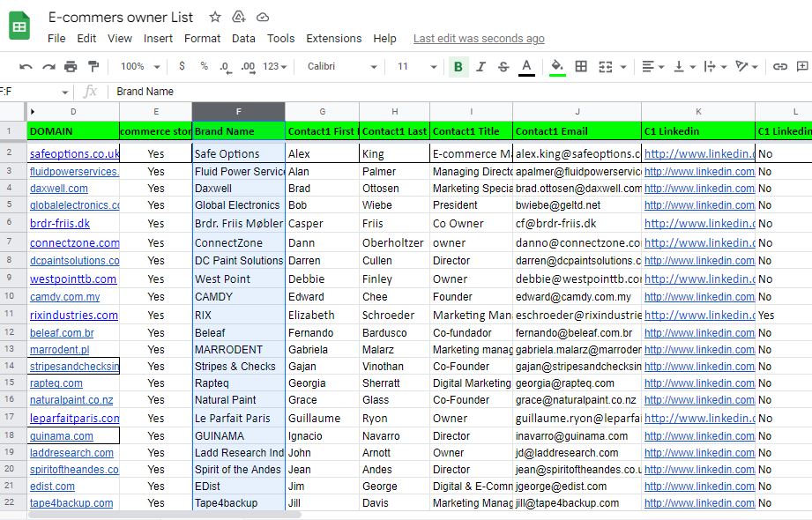The width and height of the screenshot is (812, 520).
Task: Open the rixindustries.com domain link
Action: pos(74,315)
